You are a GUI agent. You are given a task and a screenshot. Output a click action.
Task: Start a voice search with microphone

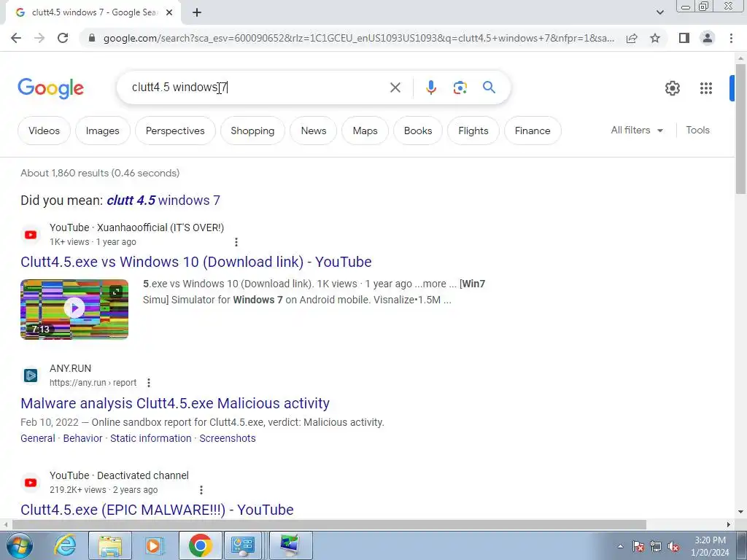tap(431, 87)
